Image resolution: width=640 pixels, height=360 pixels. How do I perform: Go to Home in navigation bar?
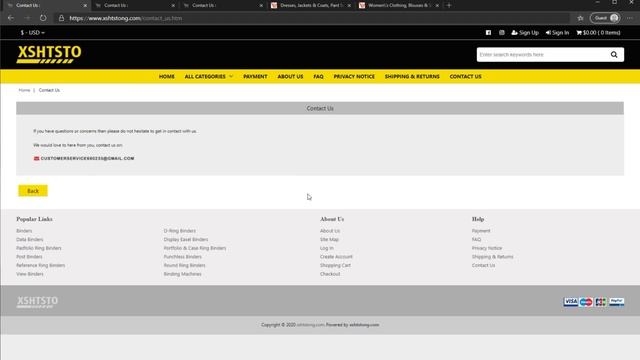click(x=167, y=76)
